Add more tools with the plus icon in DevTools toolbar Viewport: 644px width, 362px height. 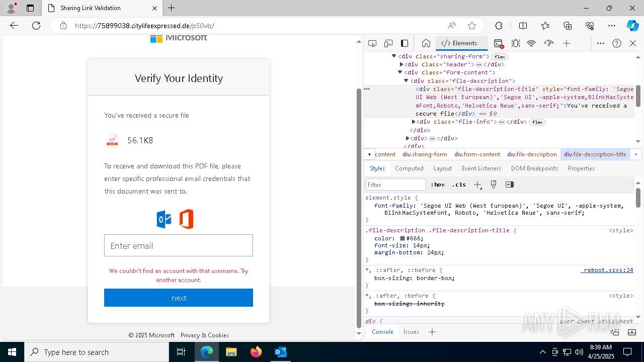[567, 43]
